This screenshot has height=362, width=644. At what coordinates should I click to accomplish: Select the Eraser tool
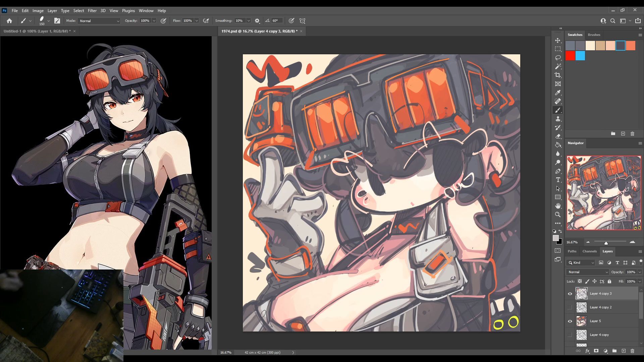click(558, 136)
